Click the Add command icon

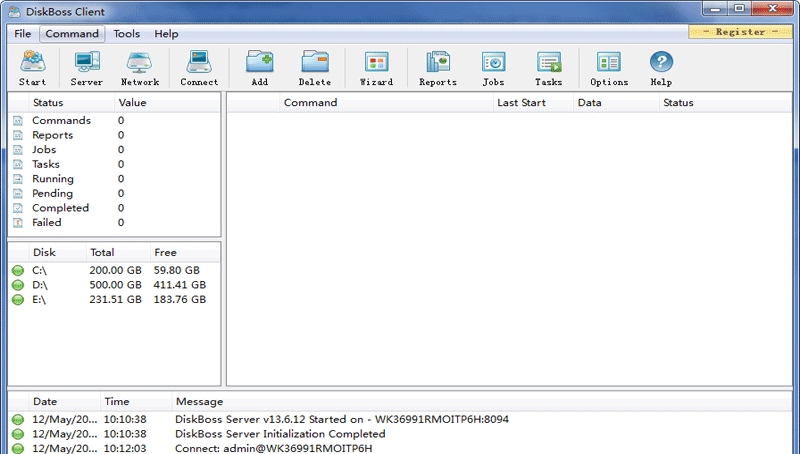tap(259, 62)
